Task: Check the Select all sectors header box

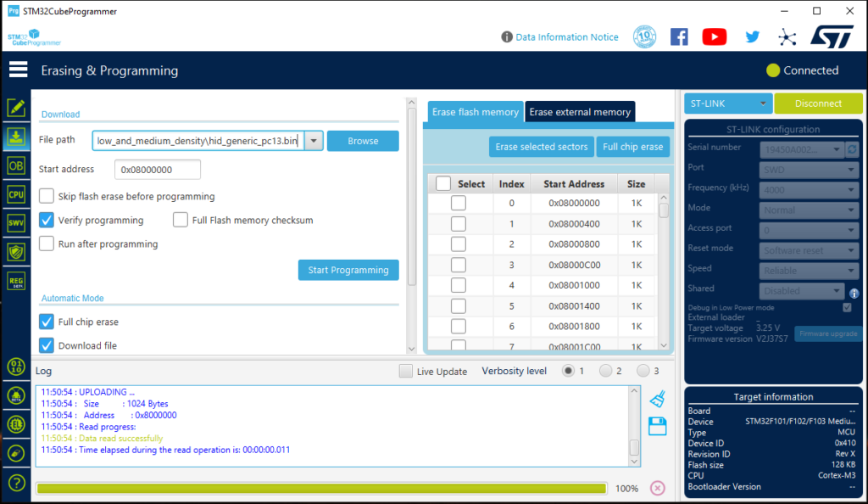Action: pyautogui.click(x=442, y=183)
